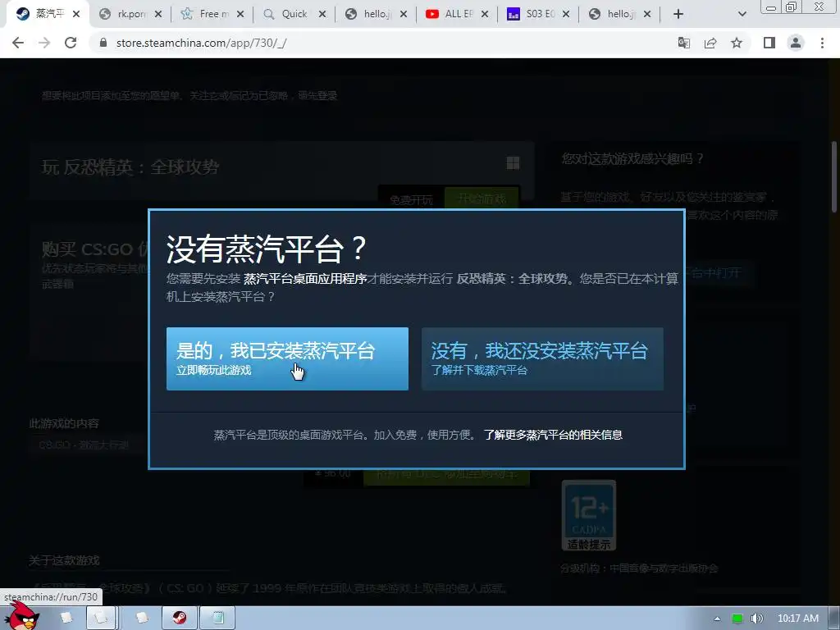Screen dimensions: 840x630
Task: Switch to the ALL EP YouTube tab
Action: tap(458, 14)
